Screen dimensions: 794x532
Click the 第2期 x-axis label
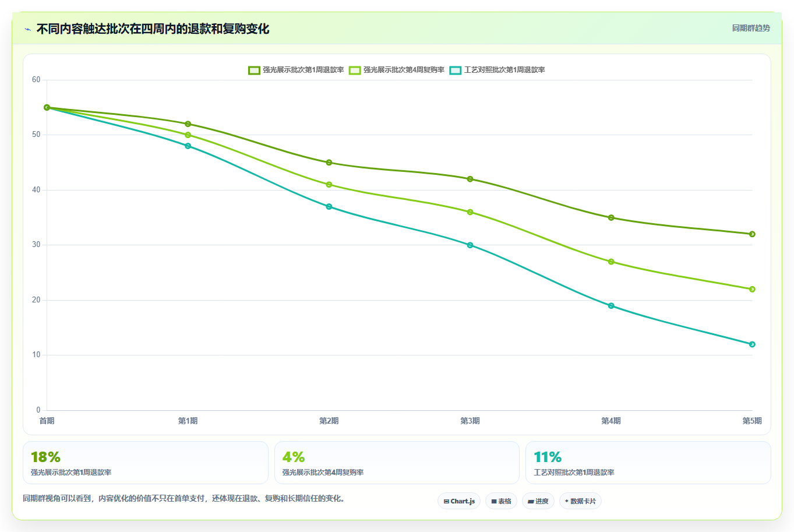(x=329, y=421)
